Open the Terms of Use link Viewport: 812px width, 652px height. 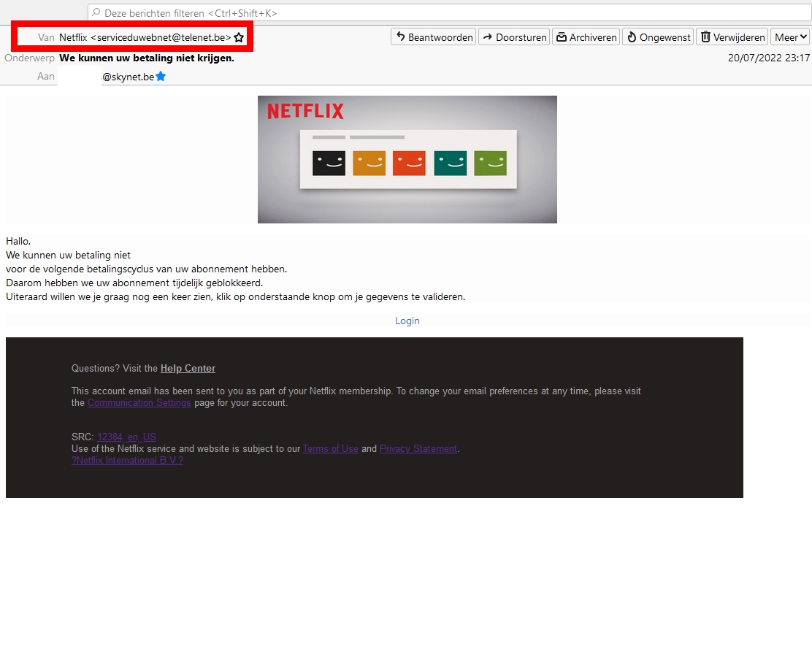[x=330, y=449]
